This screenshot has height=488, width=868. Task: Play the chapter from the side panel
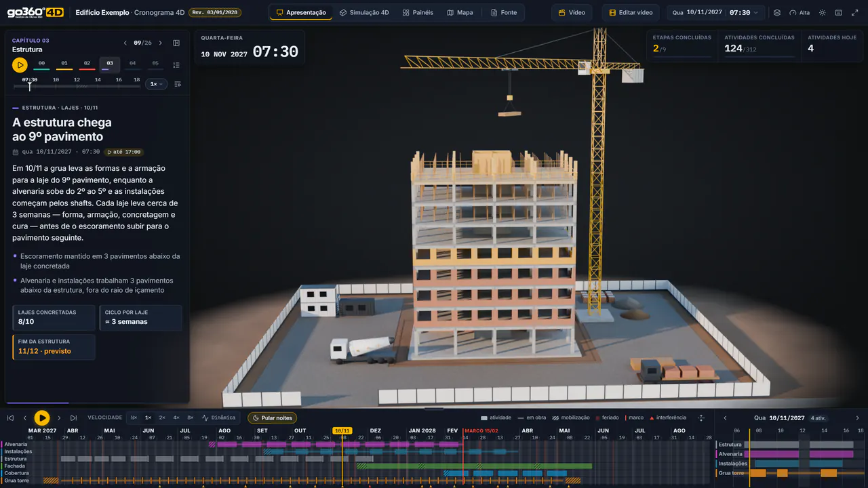tap(20, 65)
